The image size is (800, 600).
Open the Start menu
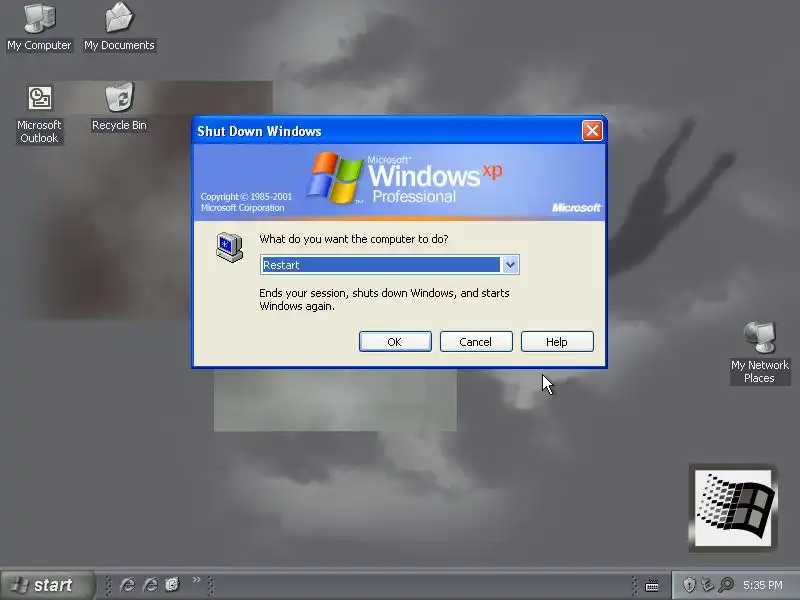point(47,585)
